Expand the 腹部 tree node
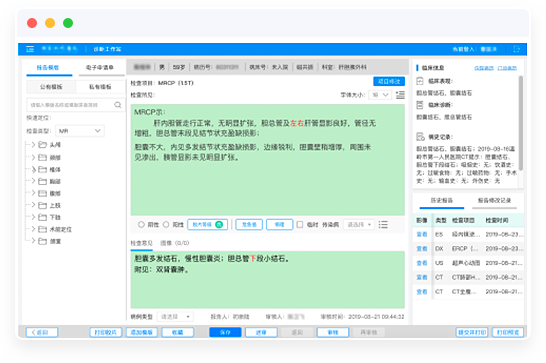 point(33,193)
